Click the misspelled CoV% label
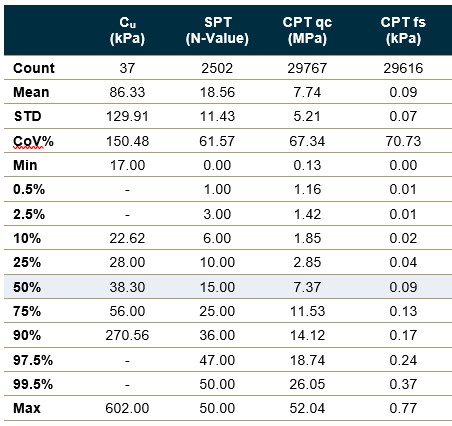 [33, 141]
